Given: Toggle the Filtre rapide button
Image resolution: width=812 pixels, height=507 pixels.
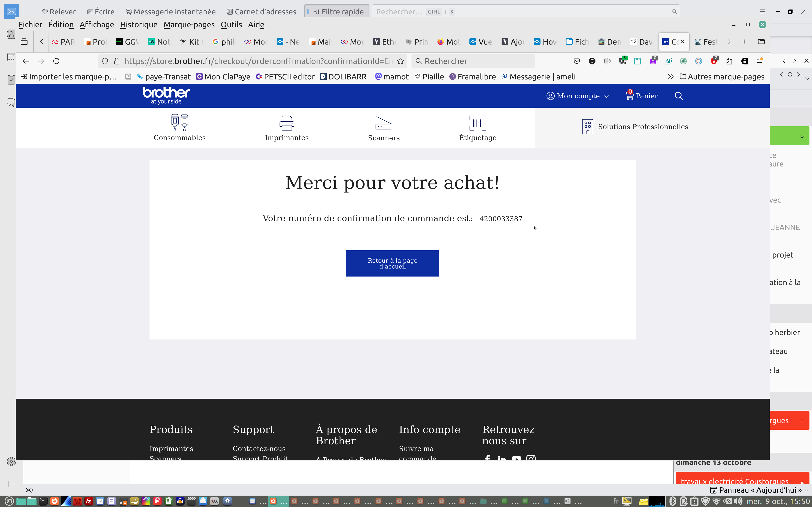Looking at the screenshot, I should [x=337, y=12].
